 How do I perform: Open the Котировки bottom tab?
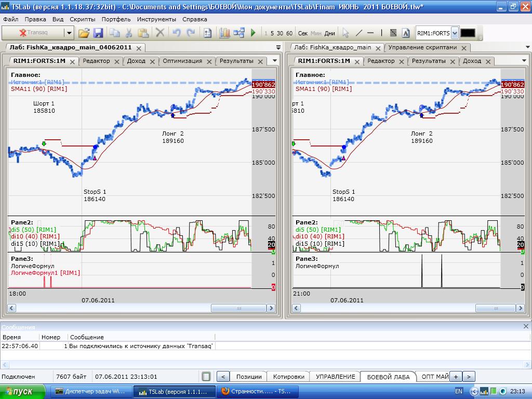click(x=288, y=377)
